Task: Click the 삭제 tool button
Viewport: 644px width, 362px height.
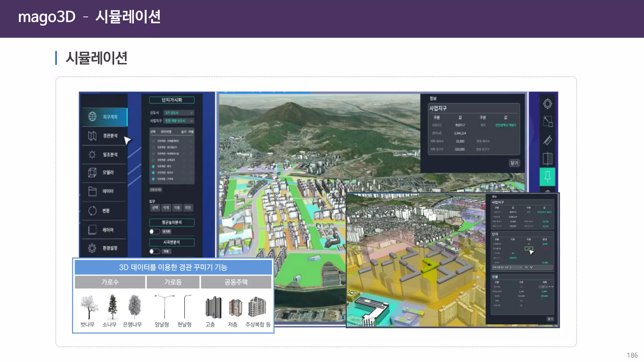Action: tap(166, 208)
